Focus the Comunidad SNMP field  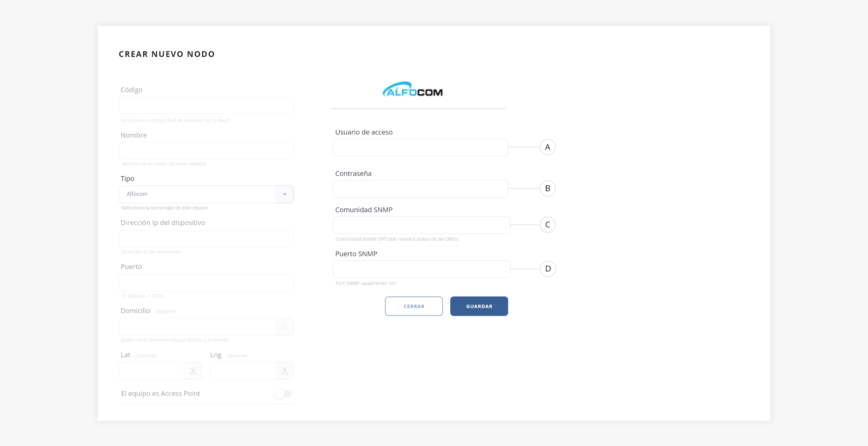click(x=421, y=225)
